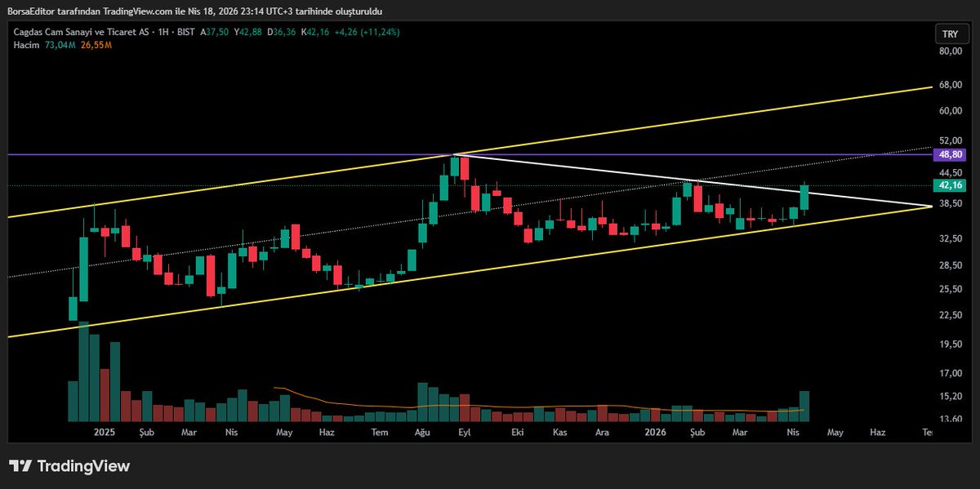Click the TradingView logo
Screen dimensions: 980x489
pos(69,466)
